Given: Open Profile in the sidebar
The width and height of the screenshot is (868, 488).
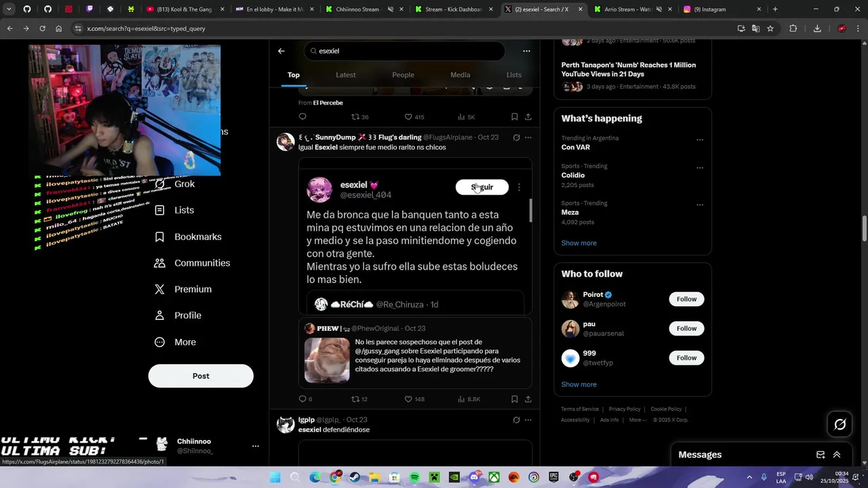Looking at the screenshot, I should (x=178, y=315).
